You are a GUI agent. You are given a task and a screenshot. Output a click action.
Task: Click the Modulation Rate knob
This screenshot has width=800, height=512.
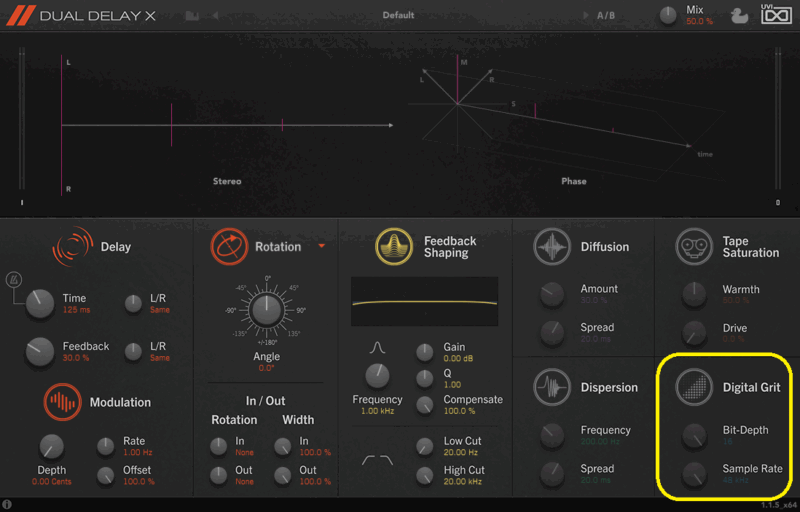click(x=106, y=447)
